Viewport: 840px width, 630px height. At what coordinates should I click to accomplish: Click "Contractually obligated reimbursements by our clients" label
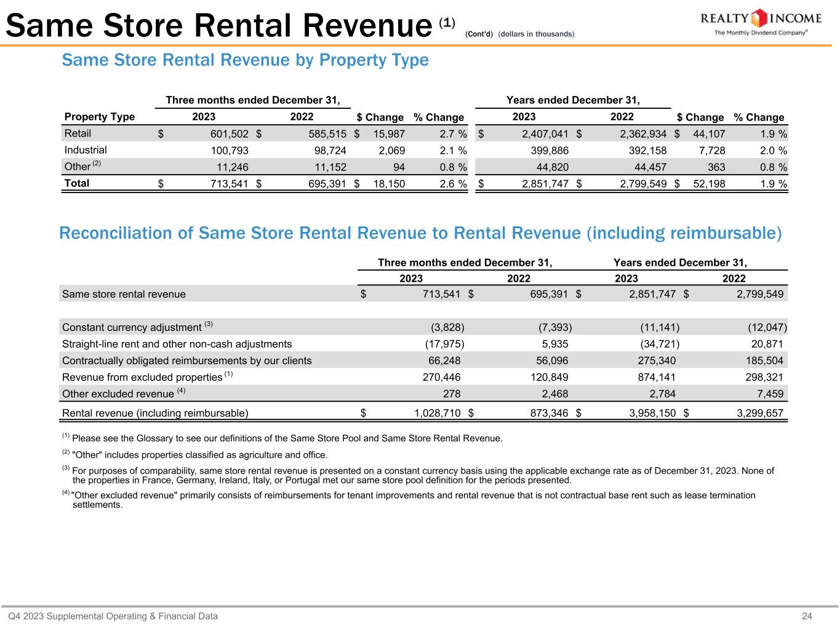187,361
